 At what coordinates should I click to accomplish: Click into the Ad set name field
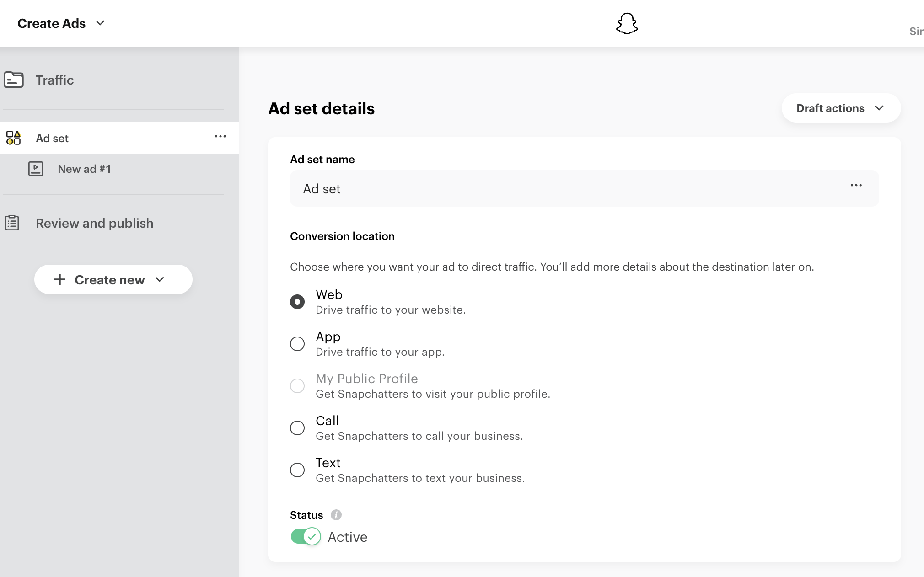click(x=584, y=188)
